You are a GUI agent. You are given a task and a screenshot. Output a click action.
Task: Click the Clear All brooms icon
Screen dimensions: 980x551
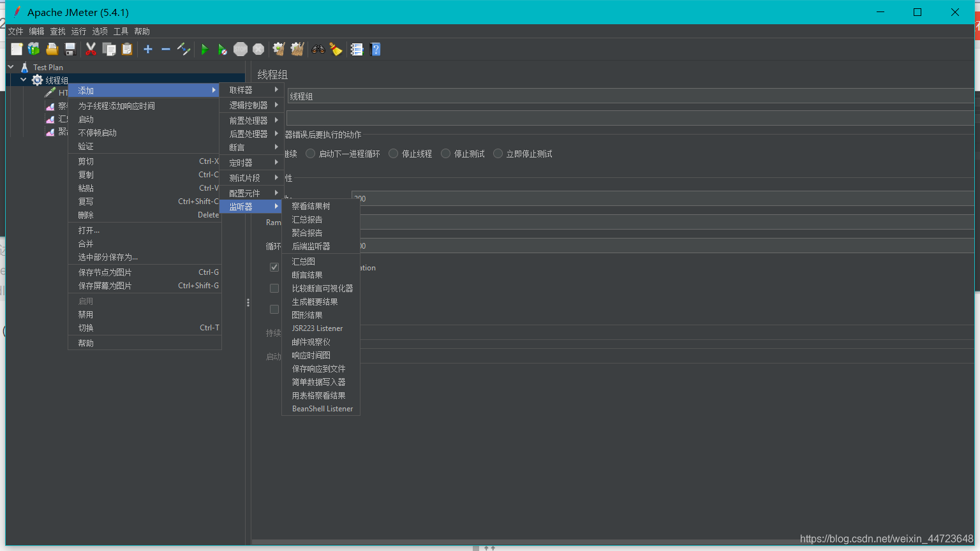point(297,49)
